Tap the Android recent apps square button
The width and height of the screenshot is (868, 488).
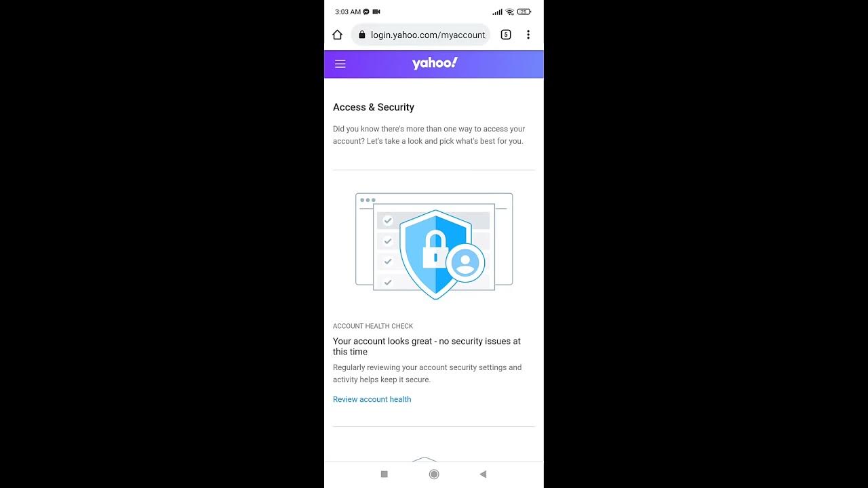tap(384, 474)
